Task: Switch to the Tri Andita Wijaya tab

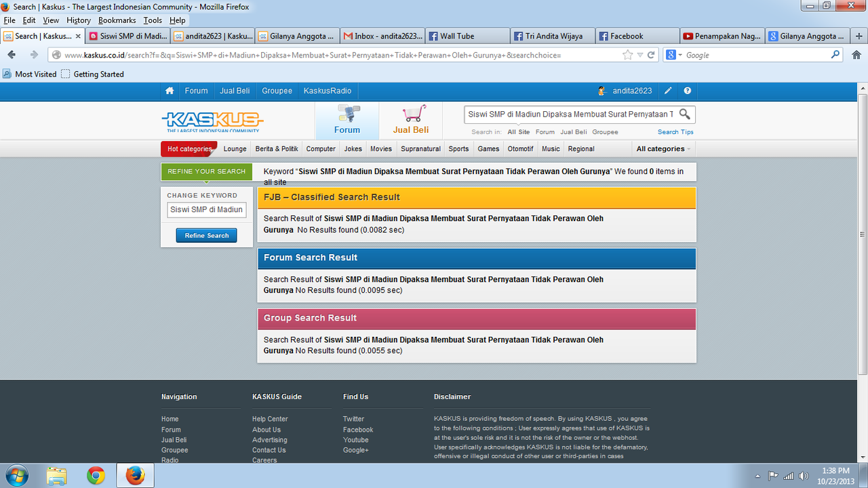Action: click(x=553, y=36)
